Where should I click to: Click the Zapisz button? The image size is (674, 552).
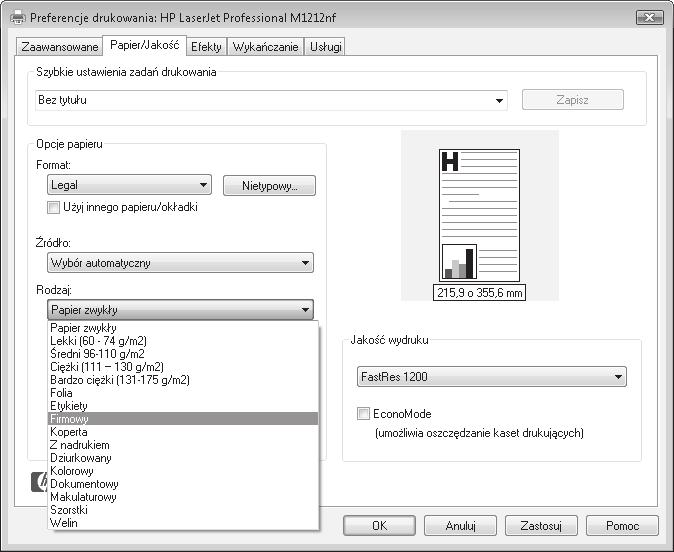point(573,100)
